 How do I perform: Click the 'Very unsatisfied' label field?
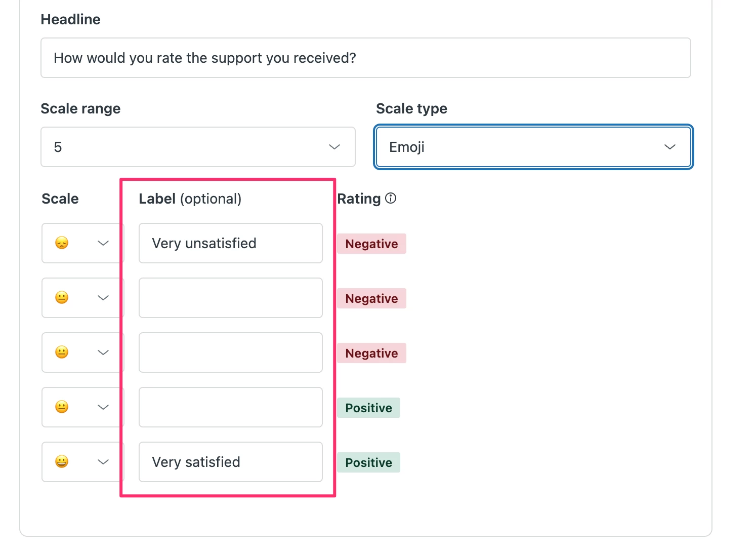tap(230, 243)
